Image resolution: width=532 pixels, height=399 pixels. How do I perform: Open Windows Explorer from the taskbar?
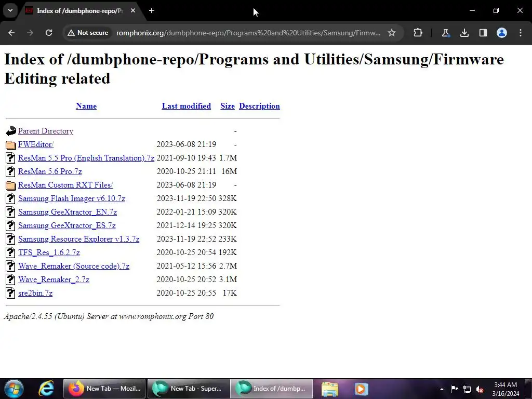[x=330, y=389]
